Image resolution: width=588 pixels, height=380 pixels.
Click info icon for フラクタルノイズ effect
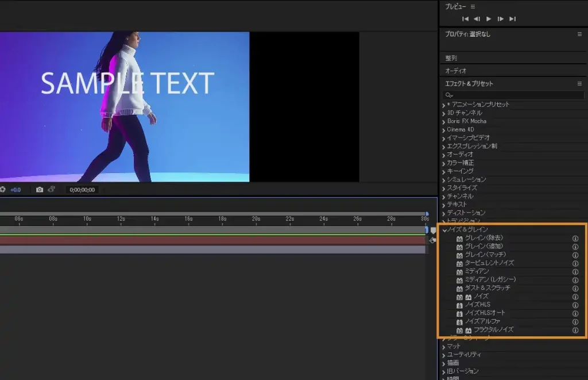tap(575, 331)
